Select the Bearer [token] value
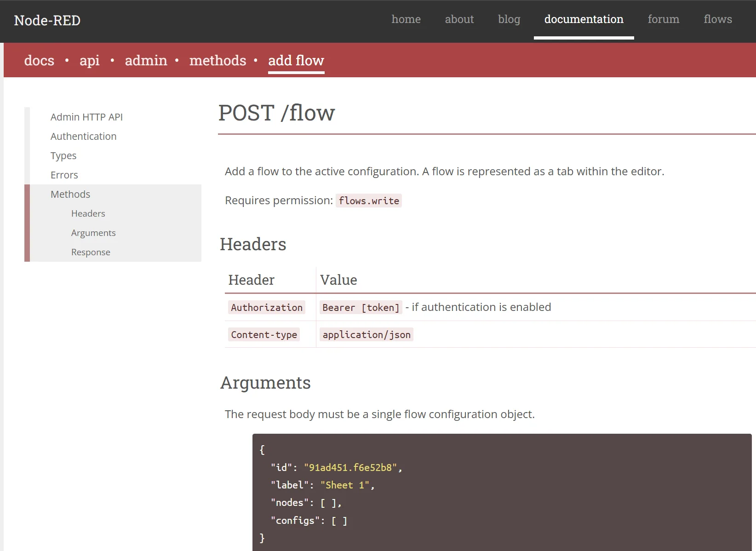Viewport: 756px width, 551px height. (x=361, y=307)
